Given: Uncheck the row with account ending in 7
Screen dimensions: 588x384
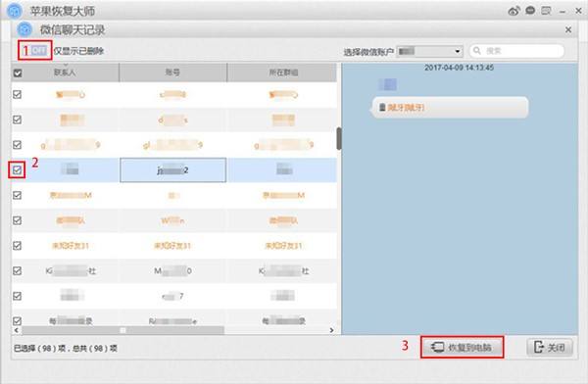Looking at the screenshot, I should (x=18, y=296).
